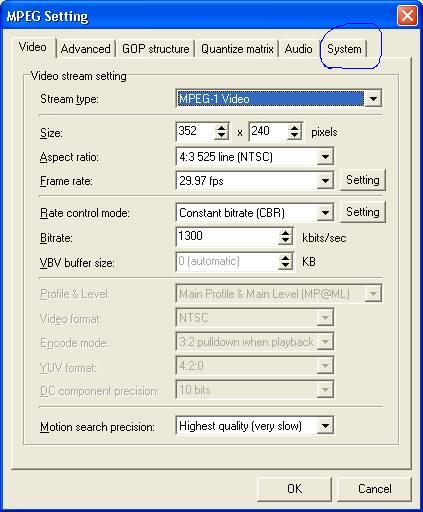
Task: Open the Advanced tab
Action: tap(86, 49)
